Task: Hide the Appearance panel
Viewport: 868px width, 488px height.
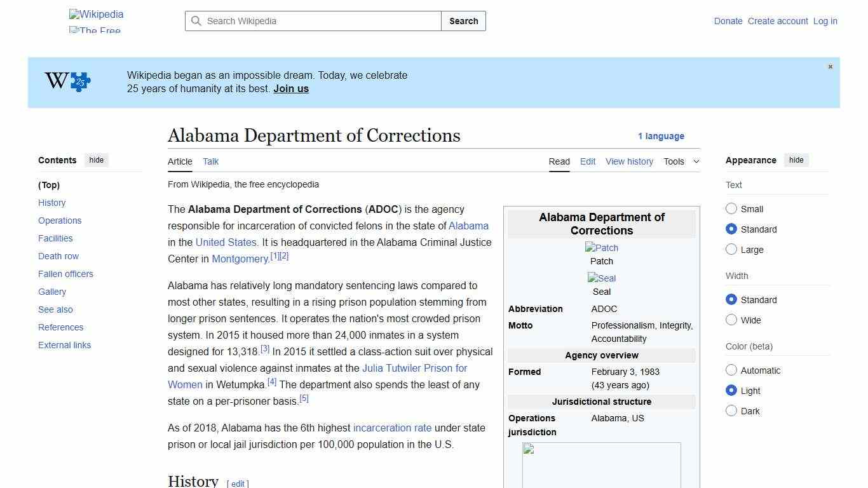Action: click(796, 160)
